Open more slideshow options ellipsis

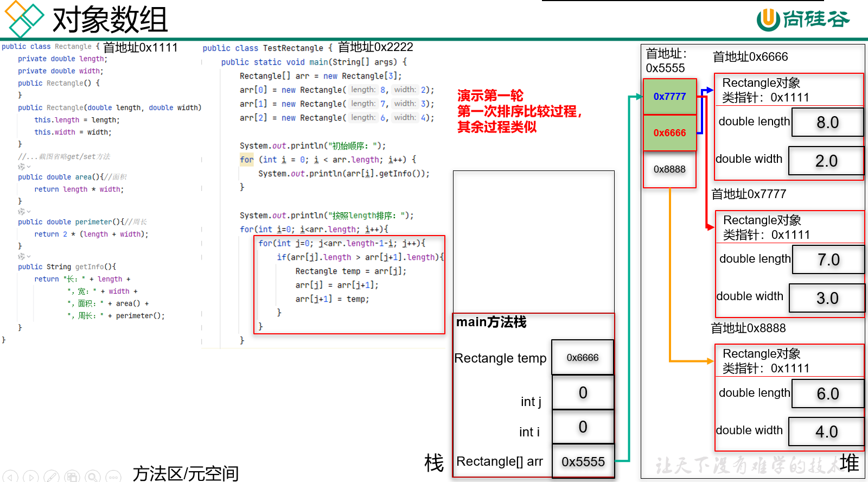point(113,477)
